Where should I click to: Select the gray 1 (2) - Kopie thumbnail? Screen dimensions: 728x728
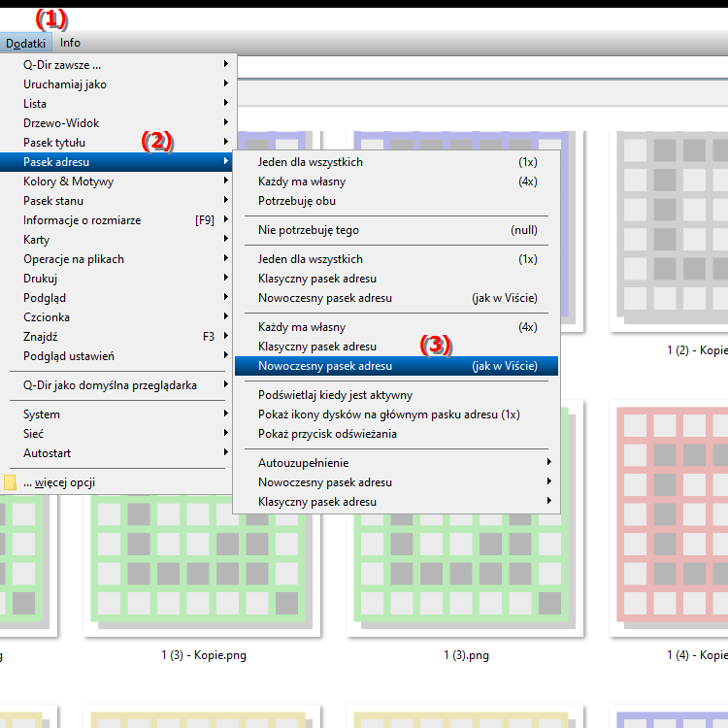click(x=669, y=231)
